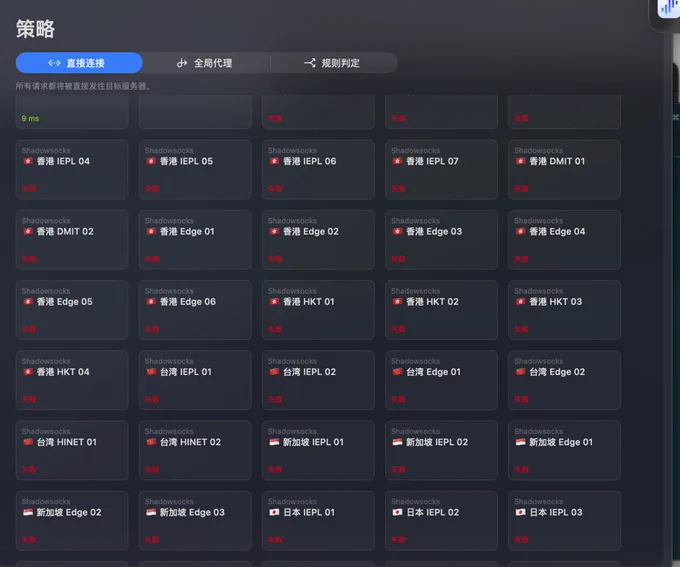Click the 日本 IEPL 03 node name
Screen dimensions: 680x567
pos(556,513)
